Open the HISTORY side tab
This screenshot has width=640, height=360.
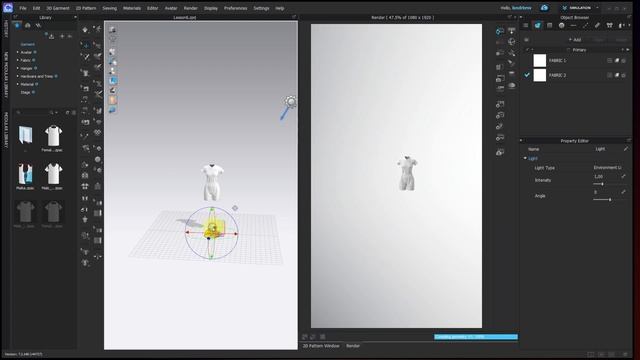(6, 30)
